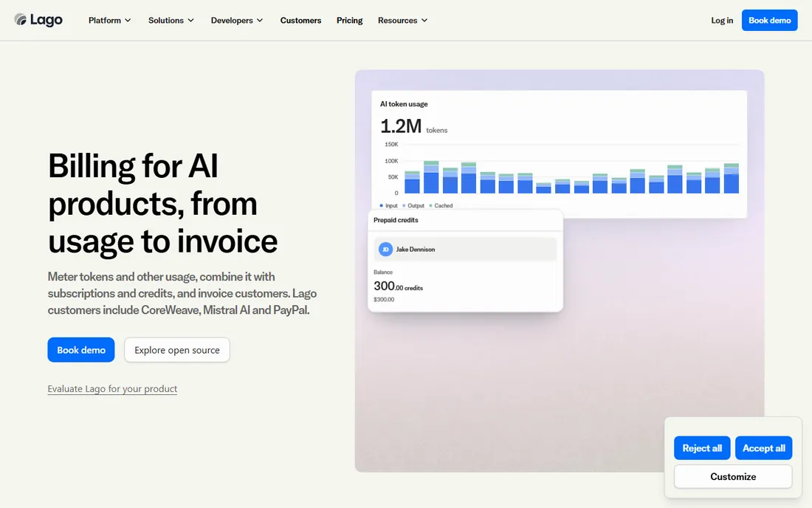The image size is (812, 508).
Task: Click the JD avatar for Jake Dennison
Action: 385,249
